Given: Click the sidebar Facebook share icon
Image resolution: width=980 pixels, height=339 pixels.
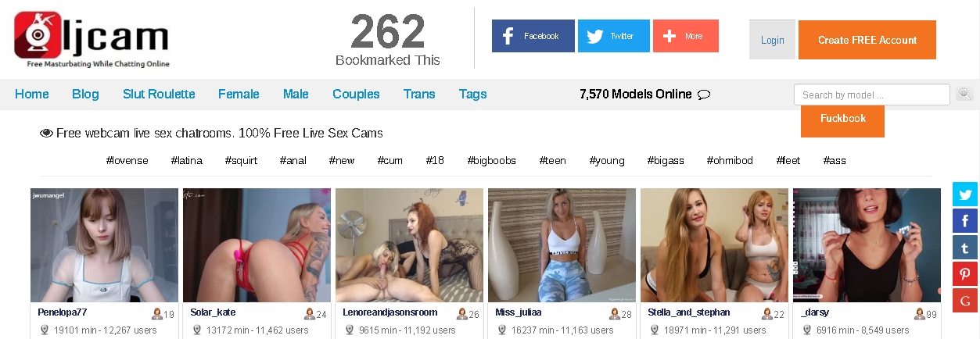Looking at the screenshot, I should click(x=965, y=221).
